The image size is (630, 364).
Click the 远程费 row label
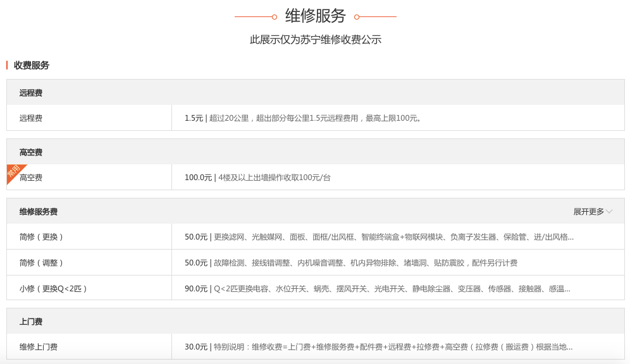pyautogui.click(x=31, y=118)
